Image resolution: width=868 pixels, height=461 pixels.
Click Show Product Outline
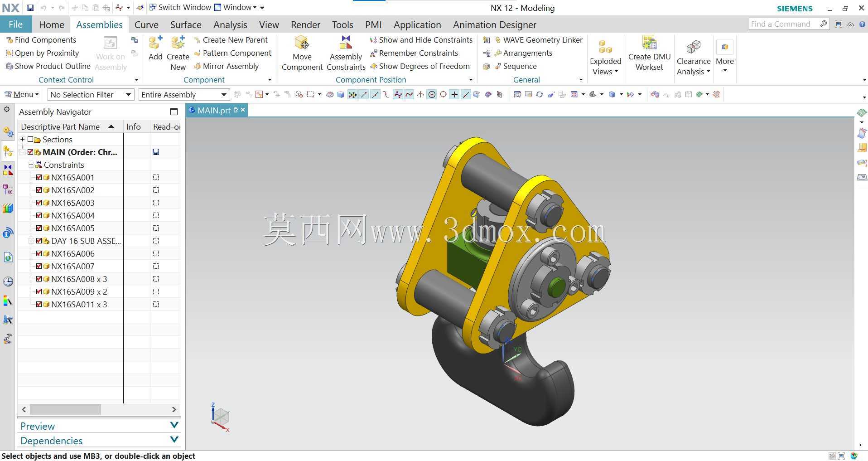(48, 66)
